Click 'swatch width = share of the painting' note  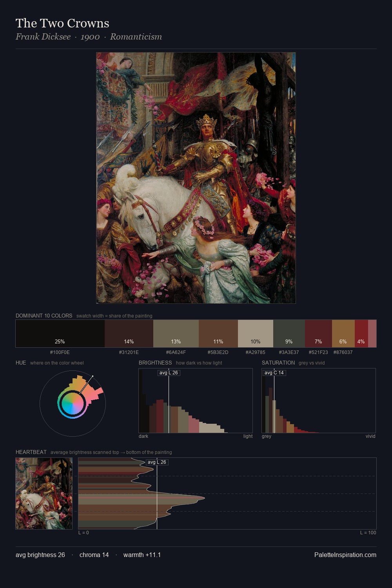pyautogui.click(x=114, y=316)
